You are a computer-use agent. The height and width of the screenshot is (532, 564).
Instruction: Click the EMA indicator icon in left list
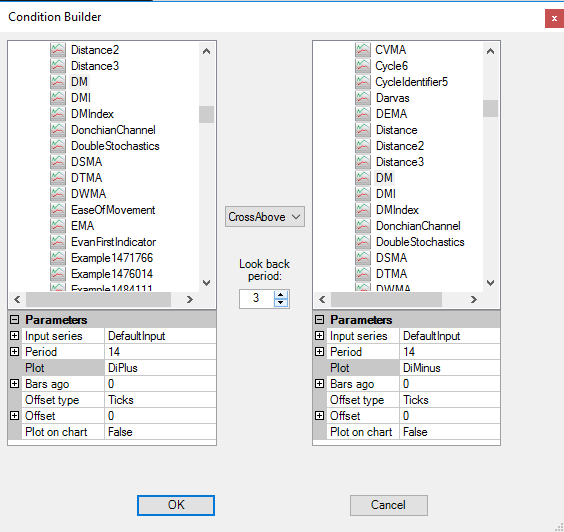pyautogui.click(x=58, y=226)
